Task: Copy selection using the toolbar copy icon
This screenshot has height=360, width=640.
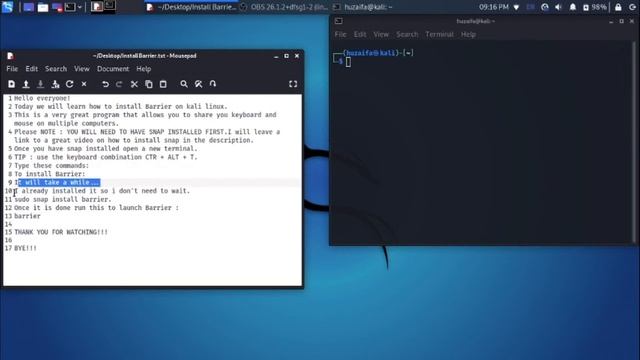Action: click(149, 84)
